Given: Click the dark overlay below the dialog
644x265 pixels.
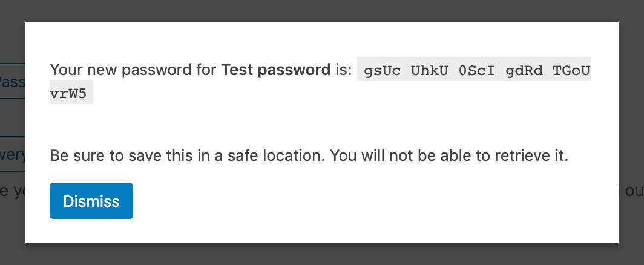Looking at the screenshot, I should click(x=322, y=254).
